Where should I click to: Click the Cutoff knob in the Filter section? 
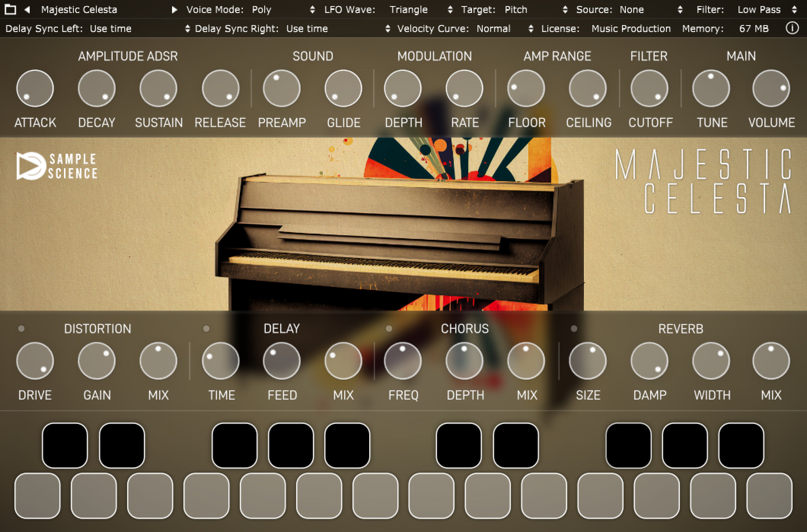tap(649, 88)
